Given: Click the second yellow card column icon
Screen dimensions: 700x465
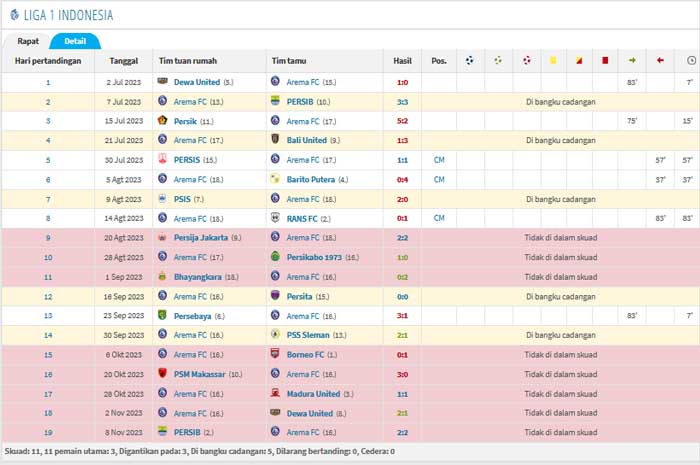Looking at the screenshot, I should 579,60.
